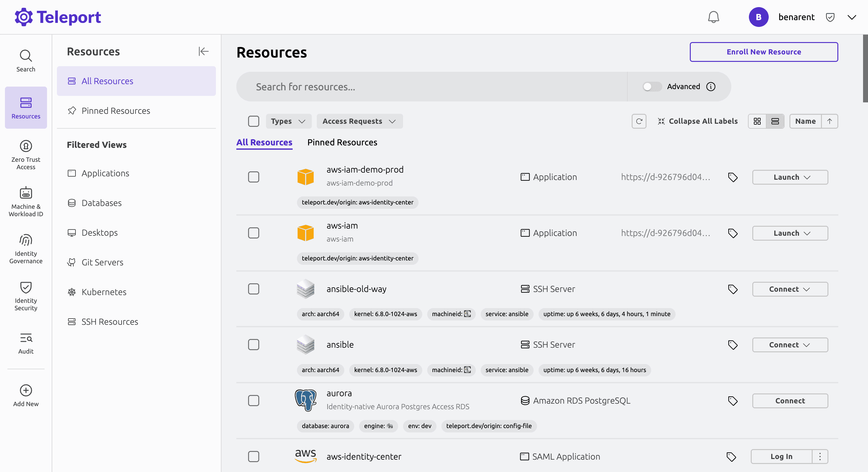The height and width of the screenshot is (472, 868).
Task: Click label tag icon for aurora
Action: point(733,401)
